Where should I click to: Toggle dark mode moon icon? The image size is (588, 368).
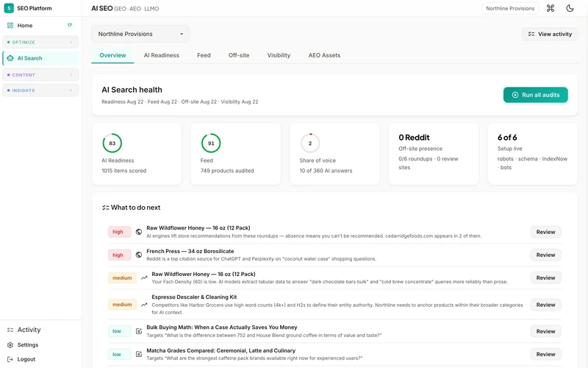pyautogui.click(x=570, y=8)
